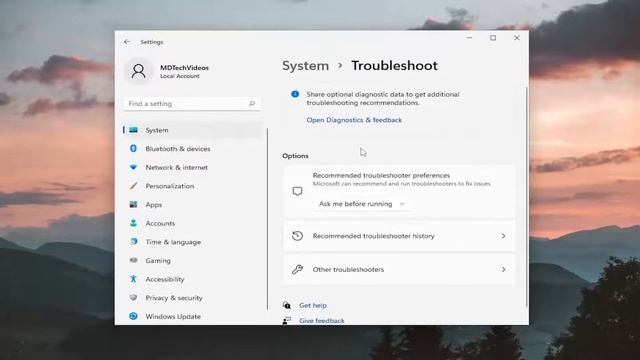Open Diagnostics & feedback link
Image resolution: width=640 pixels, height=360 pixels.
coord(354,120)
